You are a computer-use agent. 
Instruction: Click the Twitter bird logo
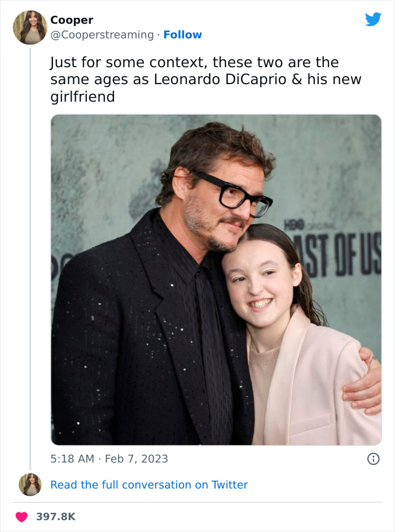[373, 20]
